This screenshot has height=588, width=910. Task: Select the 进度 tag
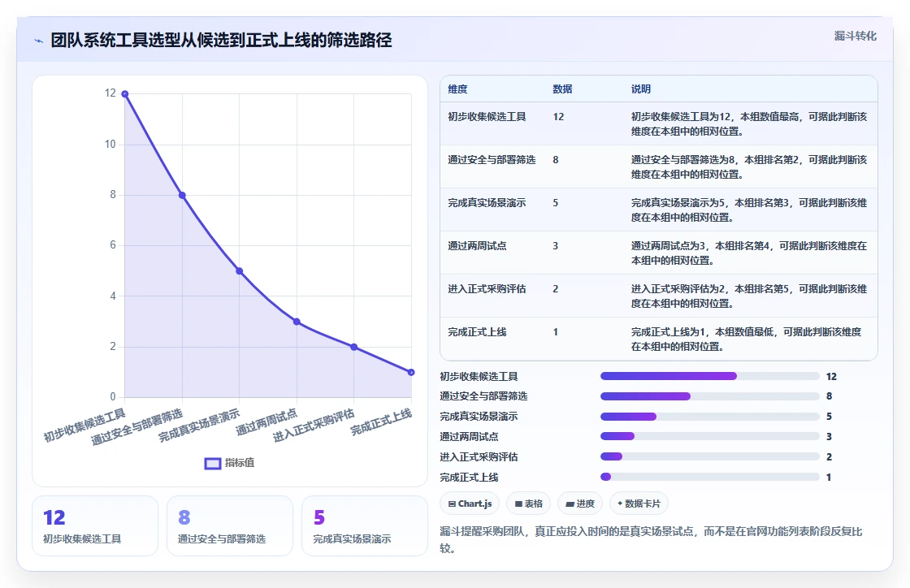point(580,504)
